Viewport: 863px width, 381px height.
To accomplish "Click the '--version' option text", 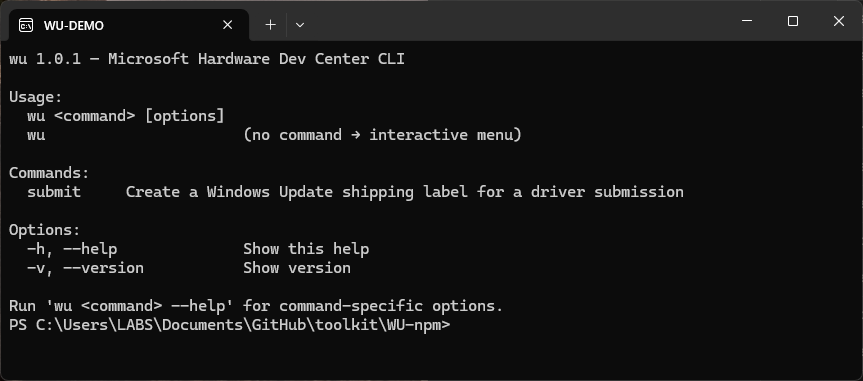I will 103,268.
